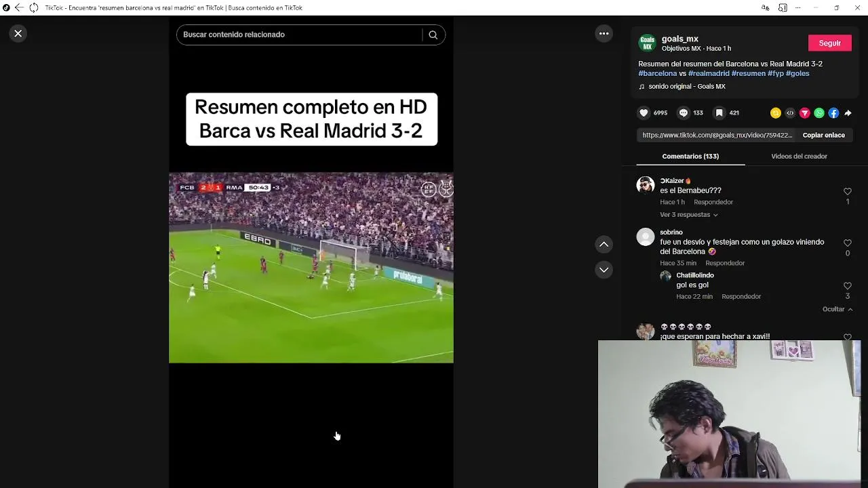
Task: Reply to sobrino's comment via Responder
Action: coord(725,263)
